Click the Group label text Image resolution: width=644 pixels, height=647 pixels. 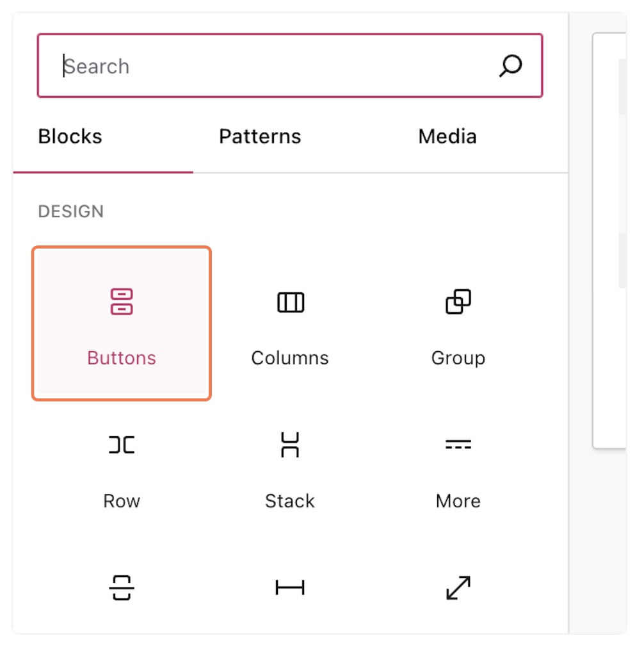pyautogui.click(x=458, y=357)
